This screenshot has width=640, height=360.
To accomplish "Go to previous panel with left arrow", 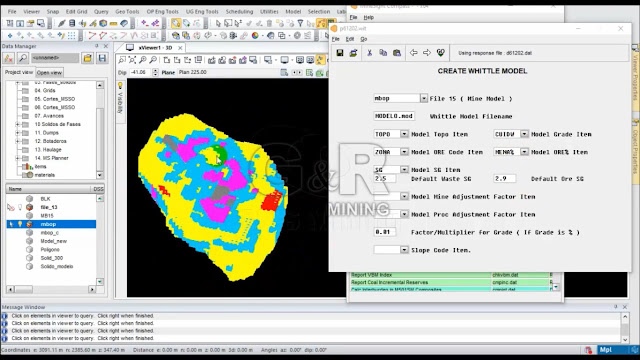I will pos(413,53).
